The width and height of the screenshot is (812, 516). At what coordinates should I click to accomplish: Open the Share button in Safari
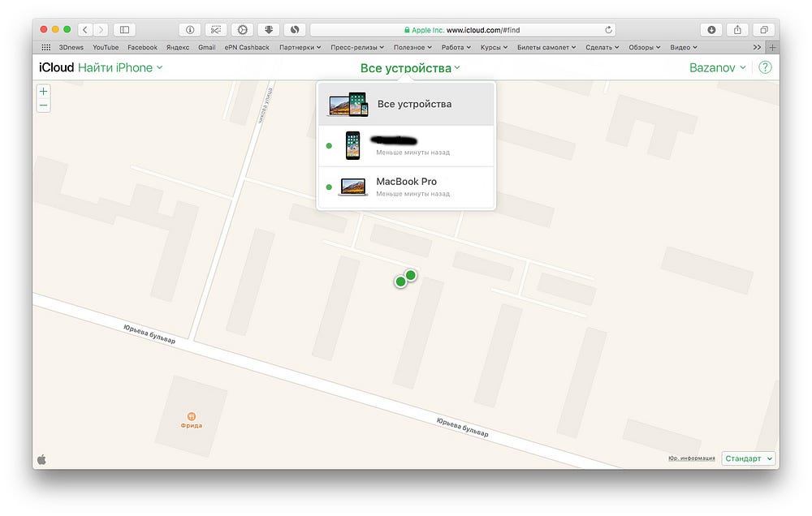(x=737, y=30)
